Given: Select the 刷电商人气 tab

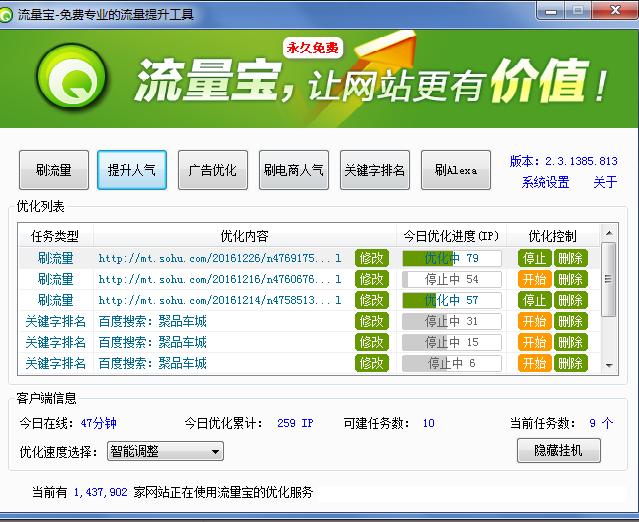Looking at the screenshot, I should [x=294, y=170].
